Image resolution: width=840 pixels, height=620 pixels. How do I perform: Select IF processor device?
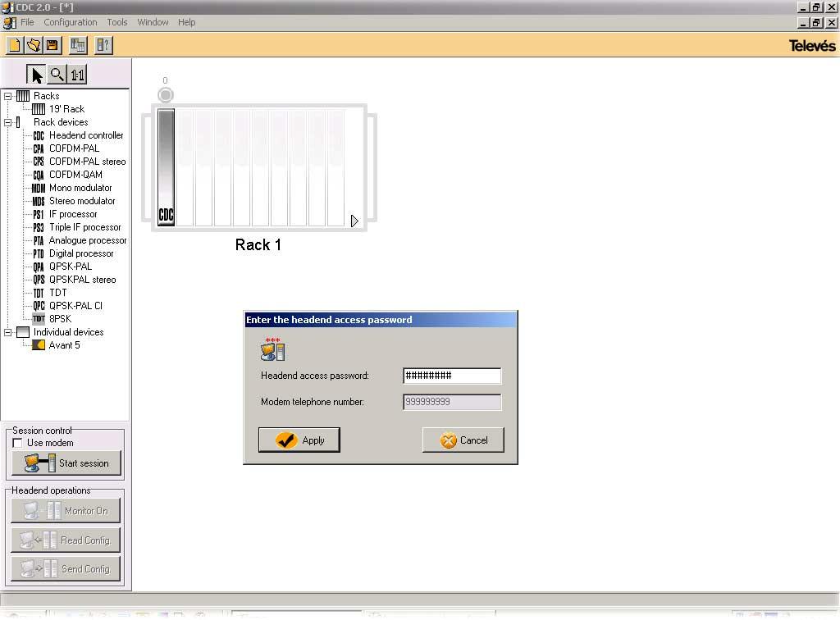(73, 213)
